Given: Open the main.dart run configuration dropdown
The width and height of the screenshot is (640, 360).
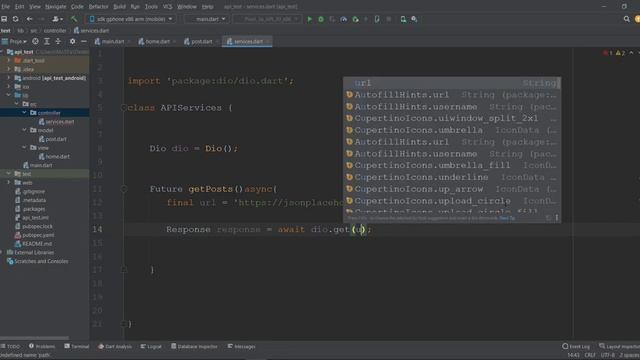Looking at the screenshot, I should pos(207,19).
